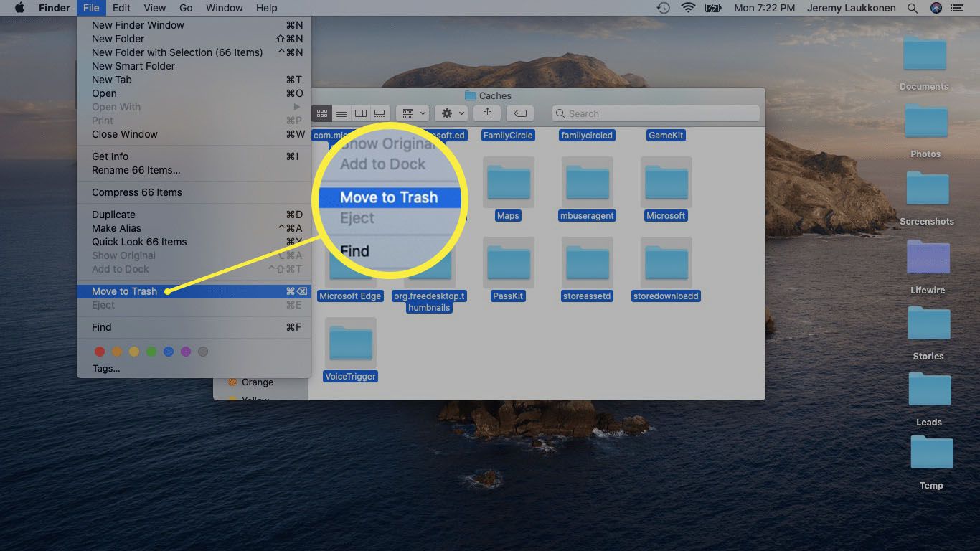This screenshot has height=551, width=980.
Task: Open the group-by arrangement dropdown
Action: pos(413,113)
